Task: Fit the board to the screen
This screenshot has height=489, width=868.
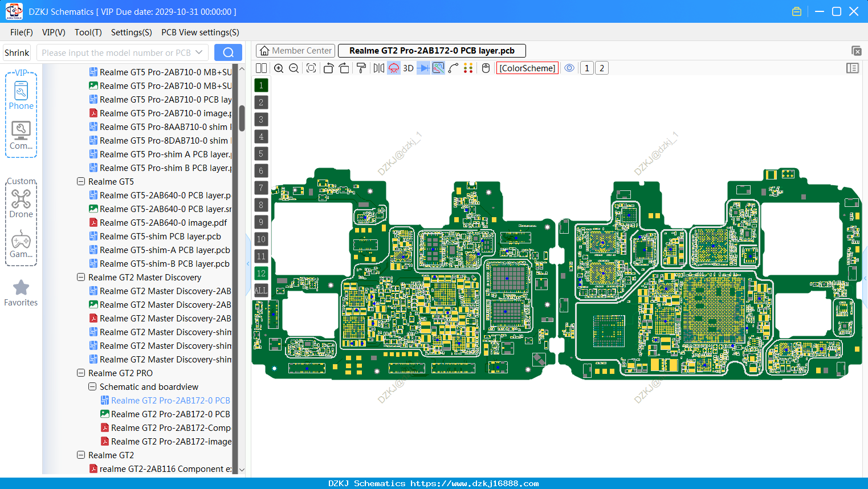Action: [311, 68]
